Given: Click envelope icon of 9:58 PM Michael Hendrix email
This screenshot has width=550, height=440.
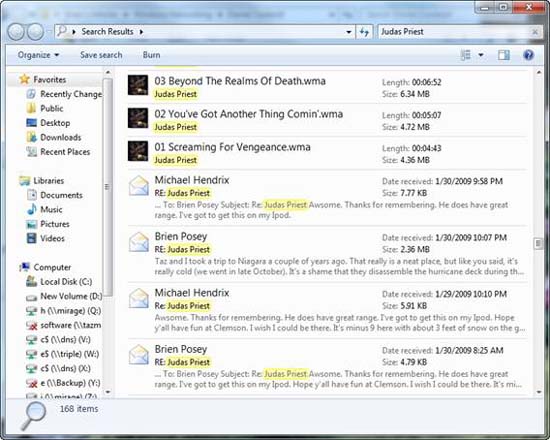Looking at the screenshot, I should click(x=139, y=185).
